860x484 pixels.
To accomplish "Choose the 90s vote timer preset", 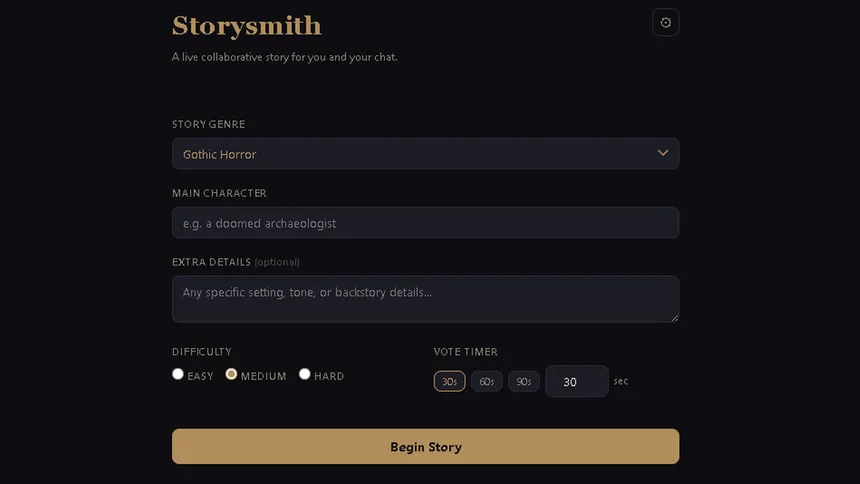I will (524, 381).
